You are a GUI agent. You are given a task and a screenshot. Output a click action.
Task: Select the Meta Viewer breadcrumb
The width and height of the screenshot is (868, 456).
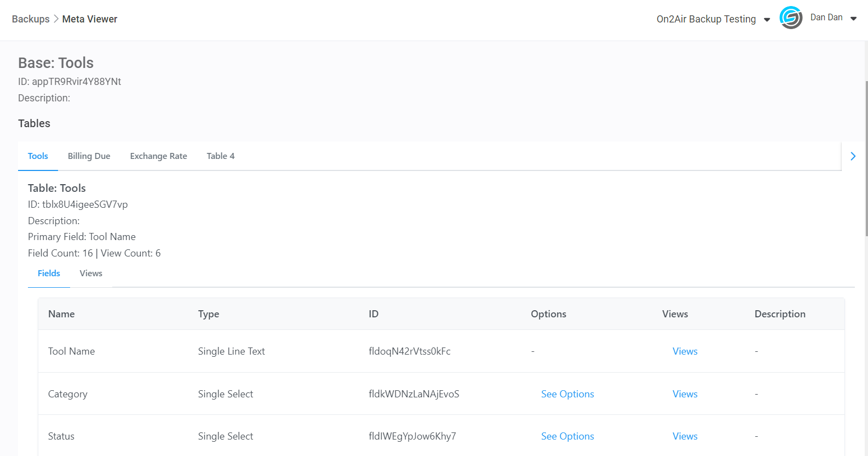(x=90, y=19)
